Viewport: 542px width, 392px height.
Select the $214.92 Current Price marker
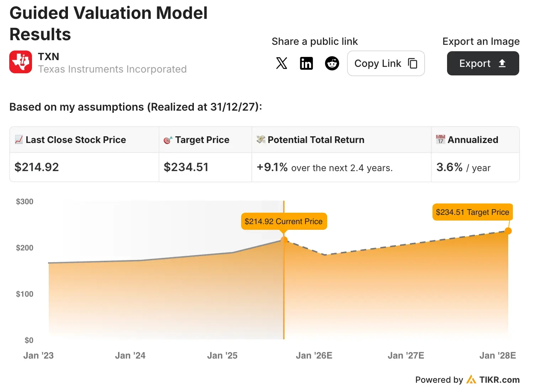point(284,221)
